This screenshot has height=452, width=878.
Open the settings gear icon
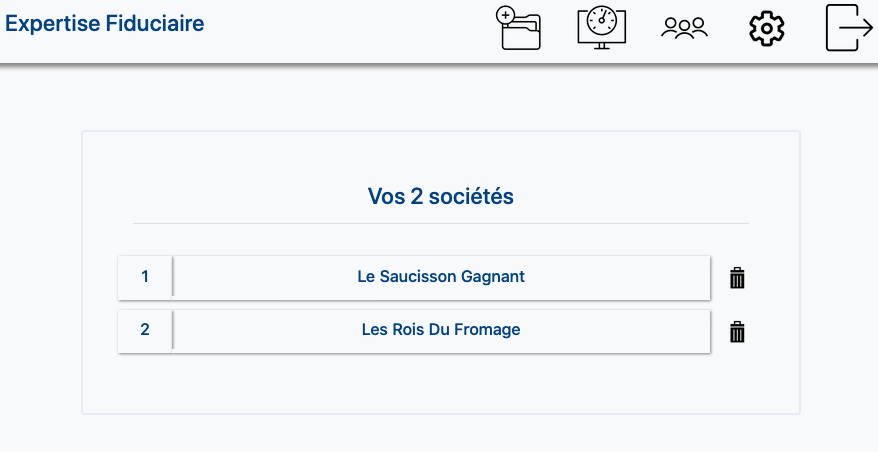[767, 28]
